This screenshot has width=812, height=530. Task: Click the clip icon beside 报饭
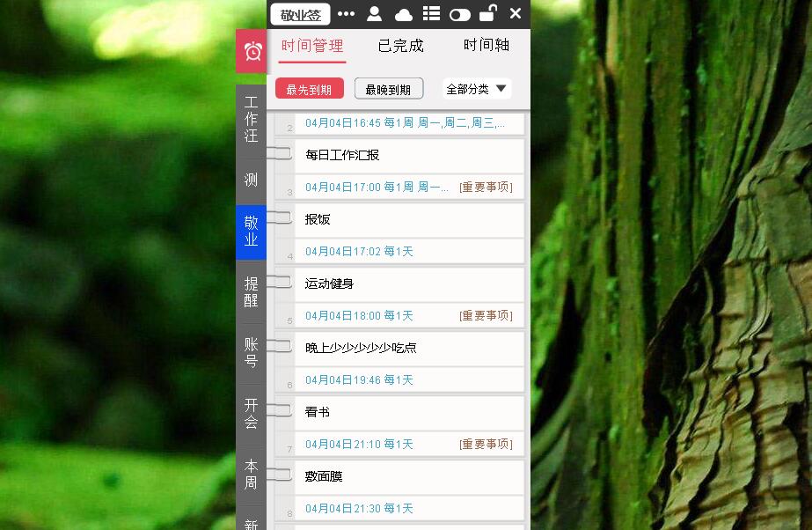tap(279, 217)
